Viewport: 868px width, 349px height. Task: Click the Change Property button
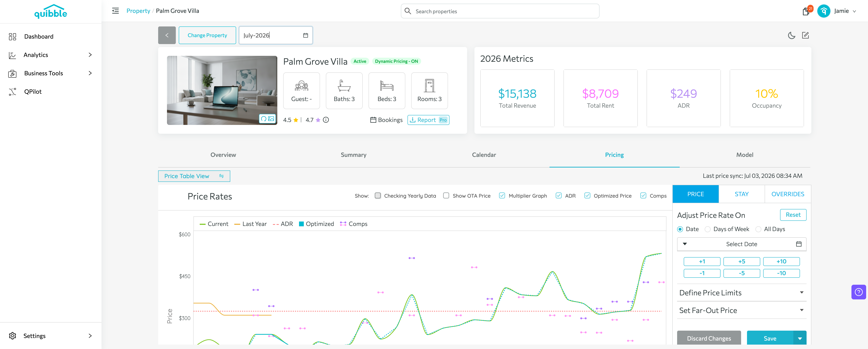207,35
